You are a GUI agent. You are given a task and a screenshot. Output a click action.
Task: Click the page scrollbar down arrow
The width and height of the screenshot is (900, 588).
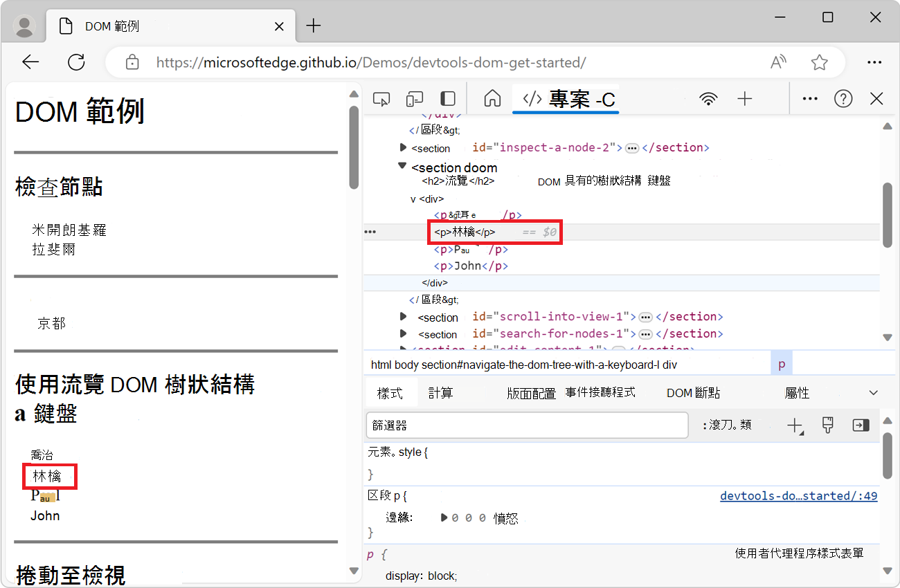click(x=354, y=571)
